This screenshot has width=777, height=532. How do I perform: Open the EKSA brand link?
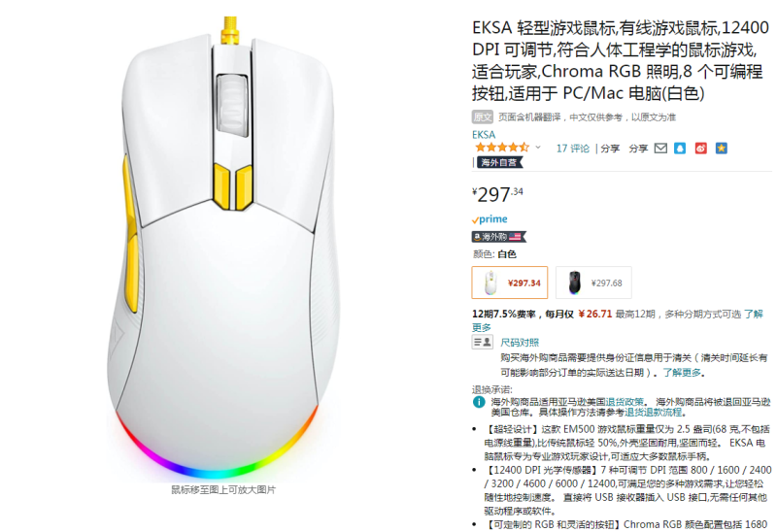(484, 134)
